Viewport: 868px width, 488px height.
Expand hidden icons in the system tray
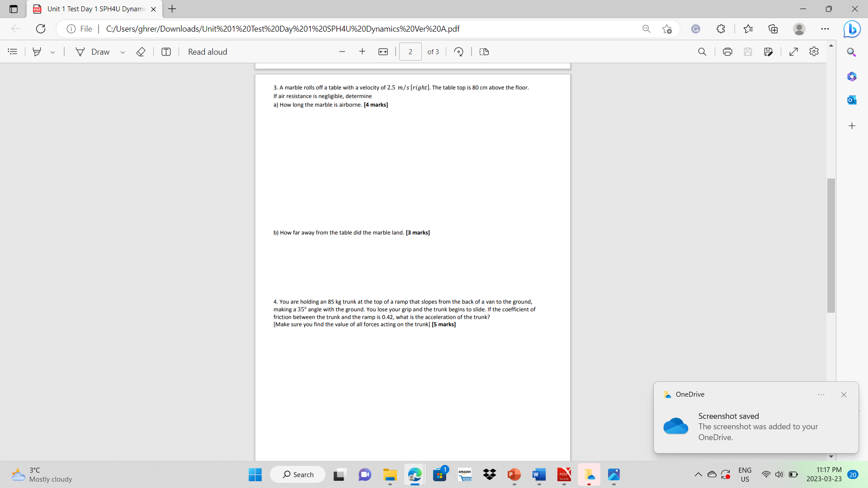point(698,474)
